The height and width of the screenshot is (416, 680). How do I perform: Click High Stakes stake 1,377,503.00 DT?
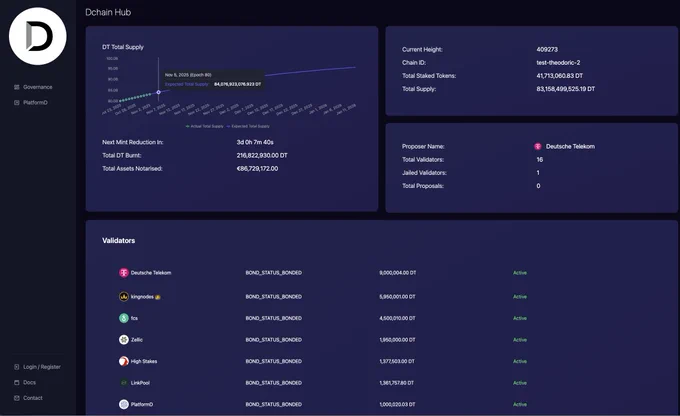397,361
